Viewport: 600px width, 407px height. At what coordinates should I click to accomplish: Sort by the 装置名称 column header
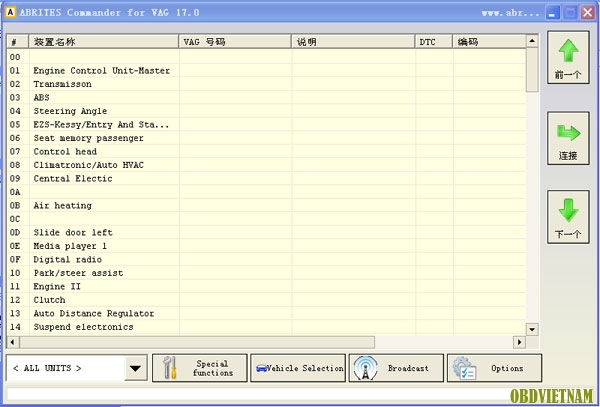(104, 42)
